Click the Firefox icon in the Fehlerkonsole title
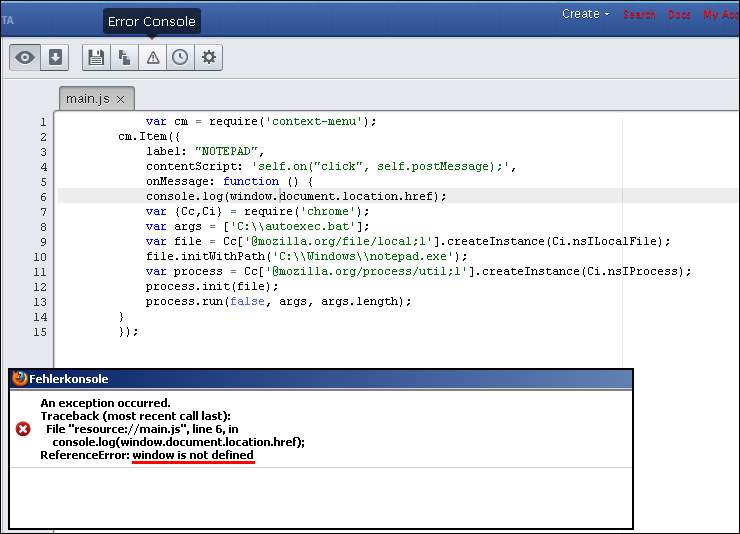Screen dimensions: 740x534 pyautogui.click(x=20, y=379)
